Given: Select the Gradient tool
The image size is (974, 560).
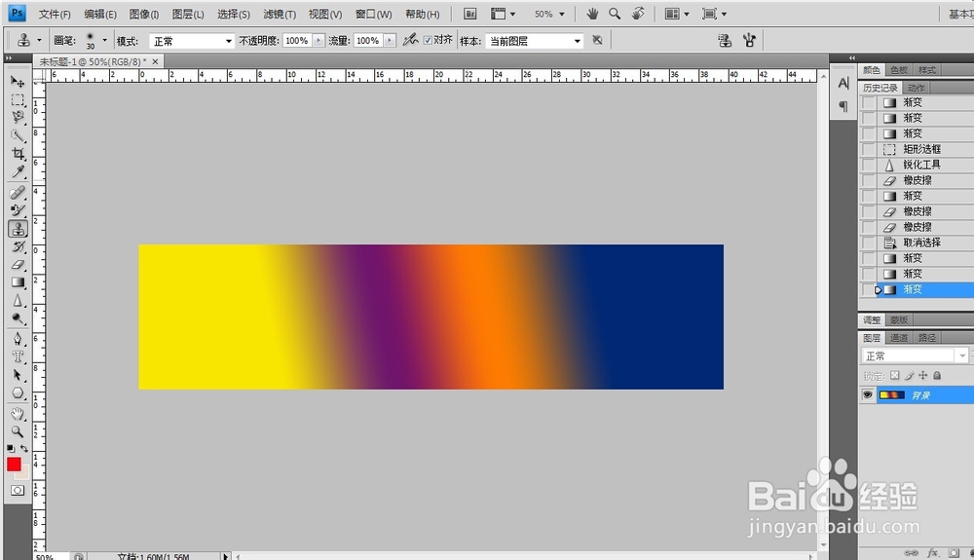Looking at the screenshot, I should (x=18, y=282).
